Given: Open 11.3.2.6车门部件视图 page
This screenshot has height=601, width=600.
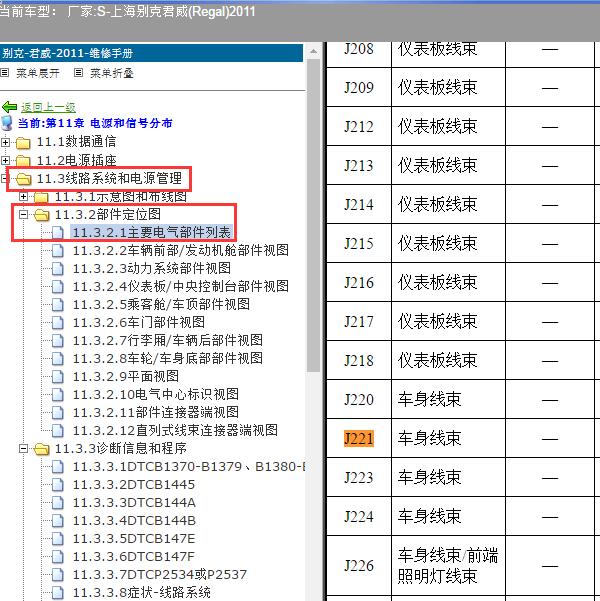Looking at the screenshot, I should (138, 322).
